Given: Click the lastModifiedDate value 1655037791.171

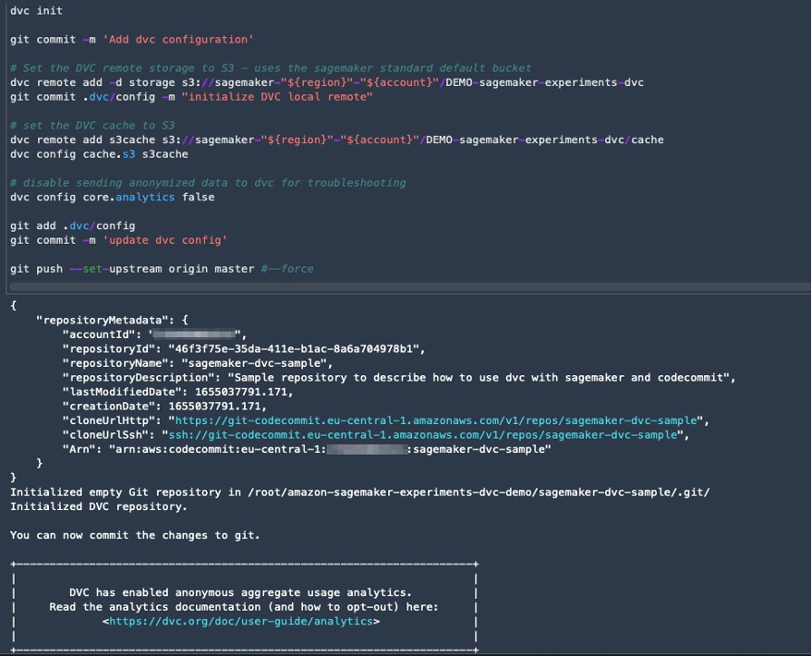Looking at the screenshot, I should tap(240, 392).
